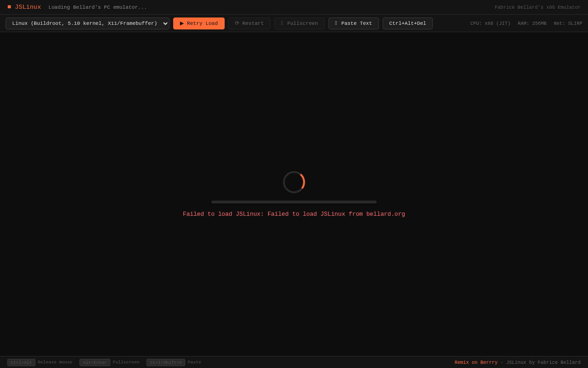Click the Ctrl+Alt shortcut key hint
588x368 pixels.
[x=21, y=362]
